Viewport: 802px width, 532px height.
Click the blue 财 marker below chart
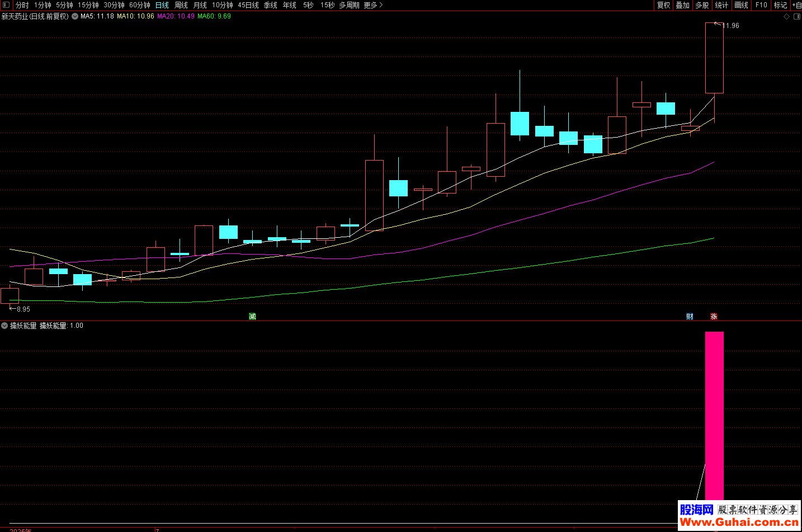690,317
